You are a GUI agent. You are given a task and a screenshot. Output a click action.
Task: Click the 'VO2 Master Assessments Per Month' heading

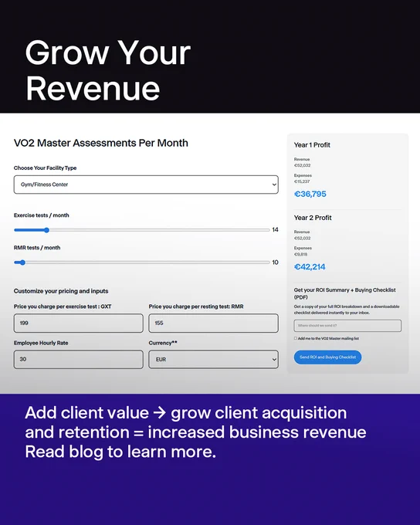point(101,143)
